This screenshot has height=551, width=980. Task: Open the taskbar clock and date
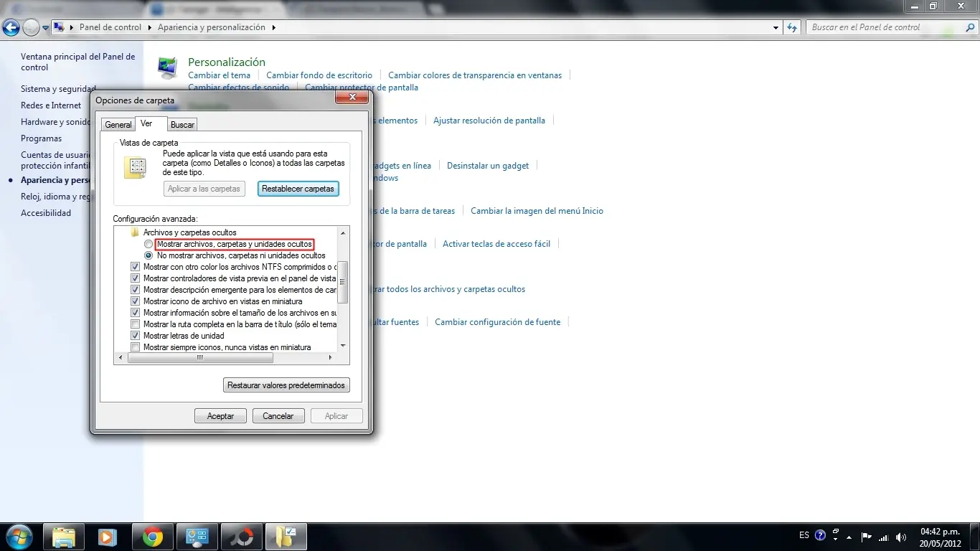pos(940,537)
